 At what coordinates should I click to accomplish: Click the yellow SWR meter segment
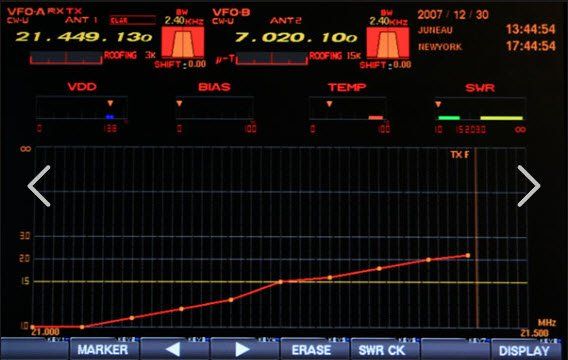point(501,118)
